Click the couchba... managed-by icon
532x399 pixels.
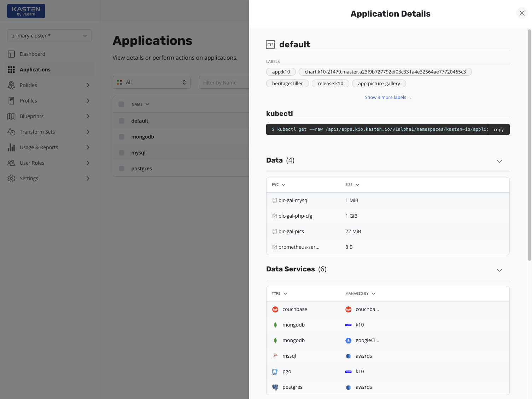[349, 309]
